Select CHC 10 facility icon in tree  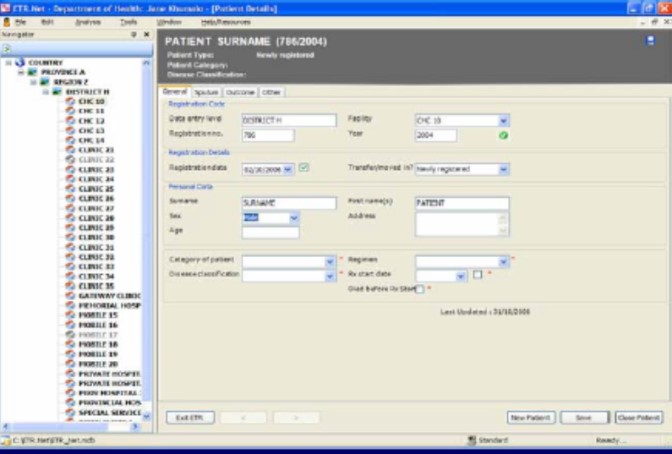(x=70, y=101)
